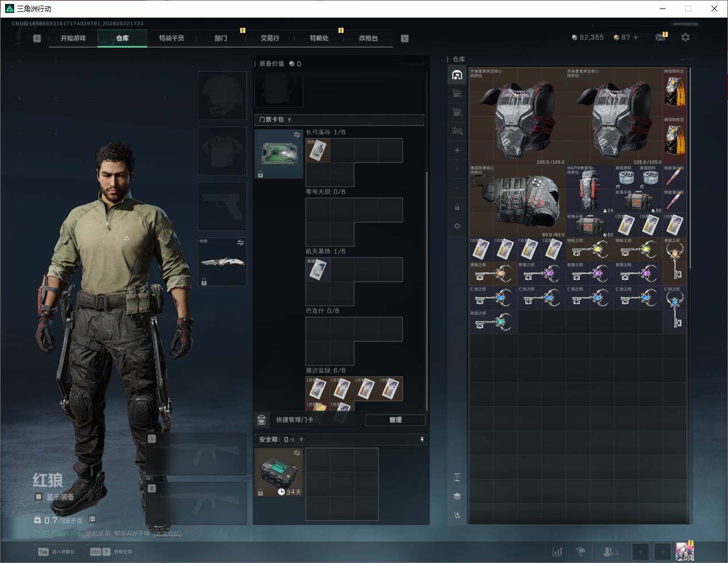Click the Ctrl F 转移全部 button

pyautogui.click(x=112, y=552)
